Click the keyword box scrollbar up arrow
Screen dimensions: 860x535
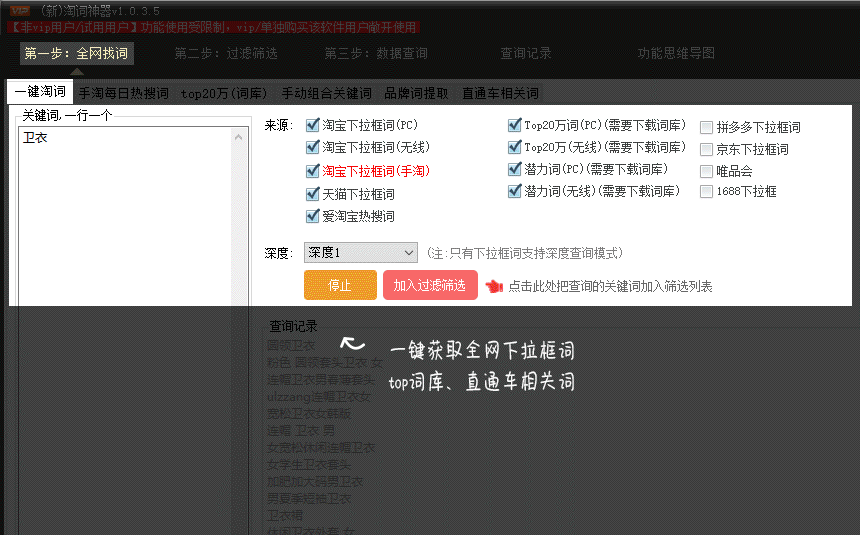[239, 137]
